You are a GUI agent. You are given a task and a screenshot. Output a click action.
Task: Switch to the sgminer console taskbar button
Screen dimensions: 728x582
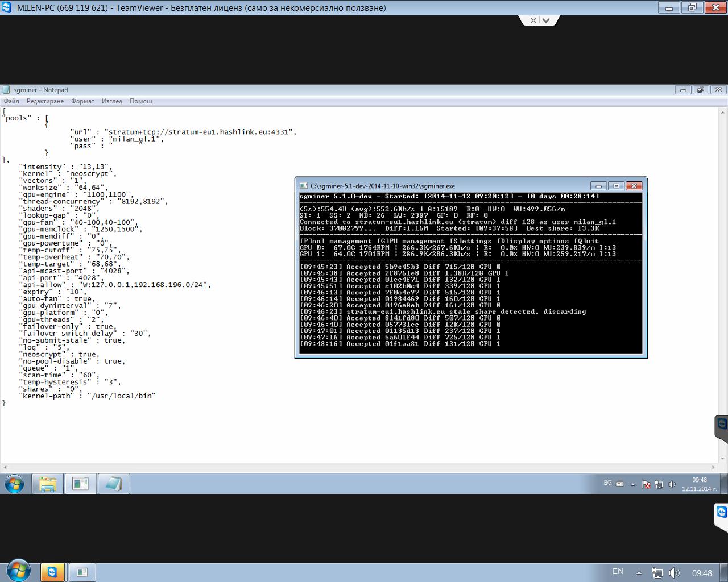(80, 484)
